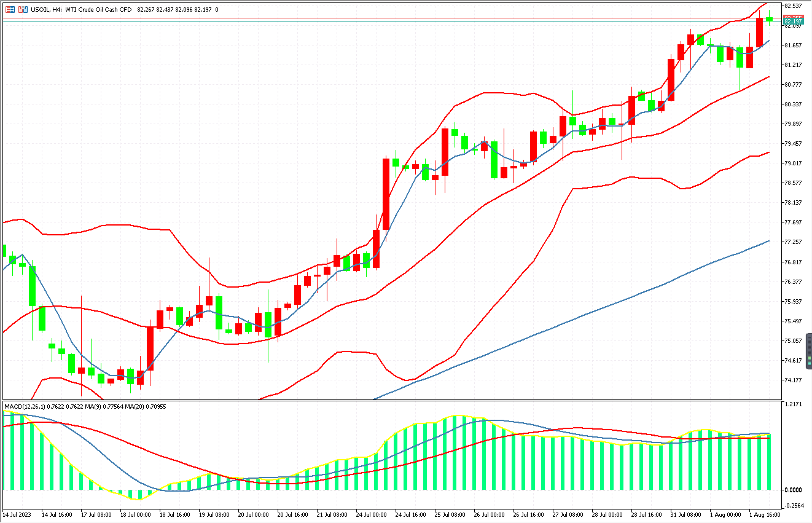Click the '24 Jul 16:00' time label
Screen dimensions: 812x523
click(411, 514)
